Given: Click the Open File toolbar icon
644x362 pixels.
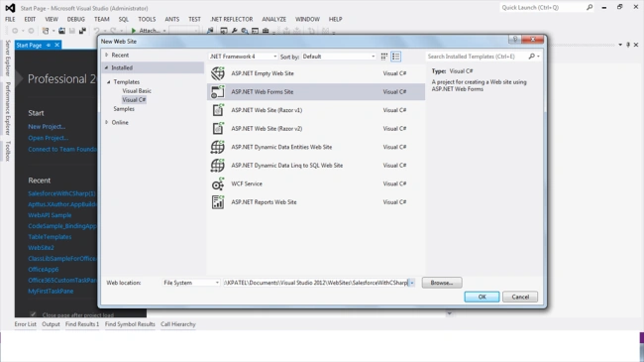Looking at the screenshot, I should [61, 31].
